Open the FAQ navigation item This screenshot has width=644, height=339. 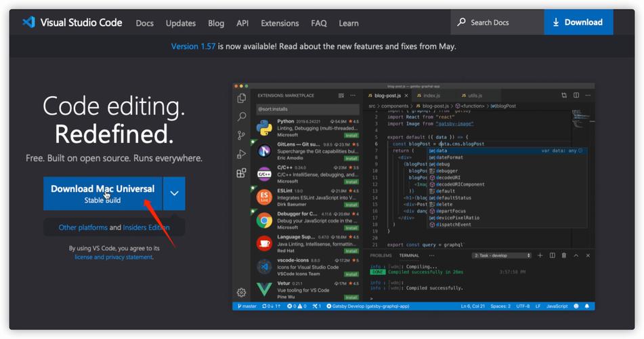[319, 24]
